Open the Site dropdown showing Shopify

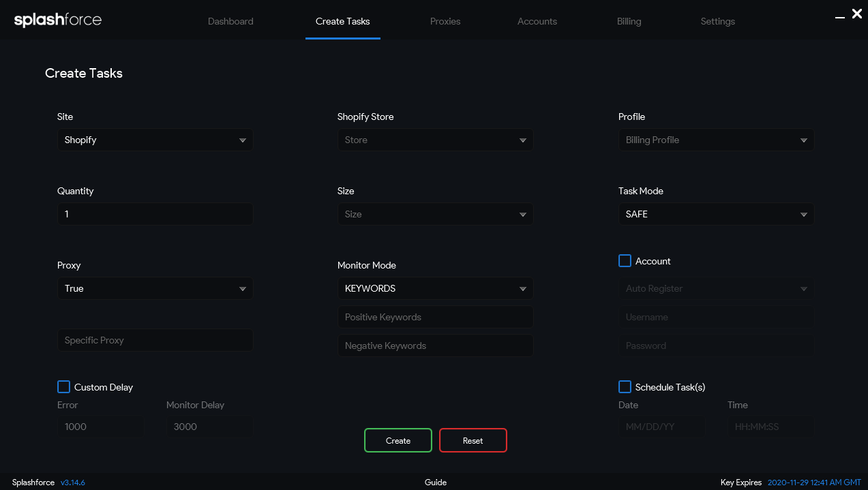[x=155, y=140]
